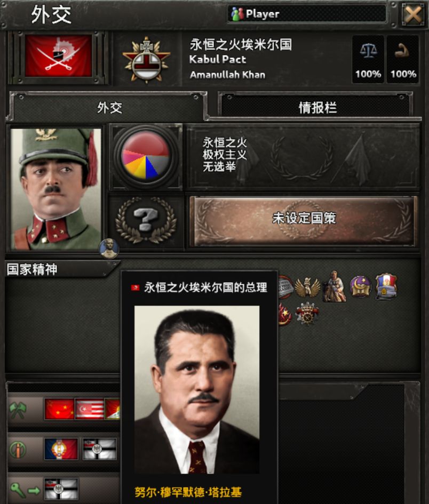Viewport: 429px width, 504px height.
Task: Select the winged eagle national spirit icon
Action: point(307,287)
